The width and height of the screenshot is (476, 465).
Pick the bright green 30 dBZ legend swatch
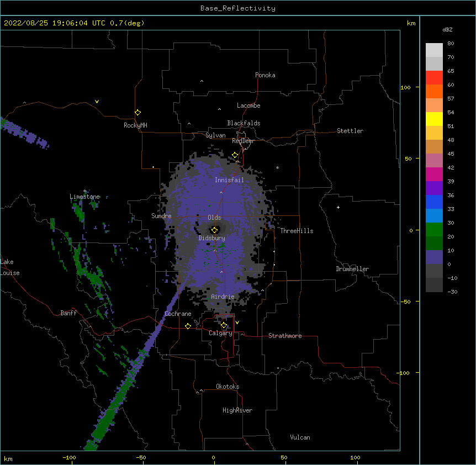coord(434,229)
